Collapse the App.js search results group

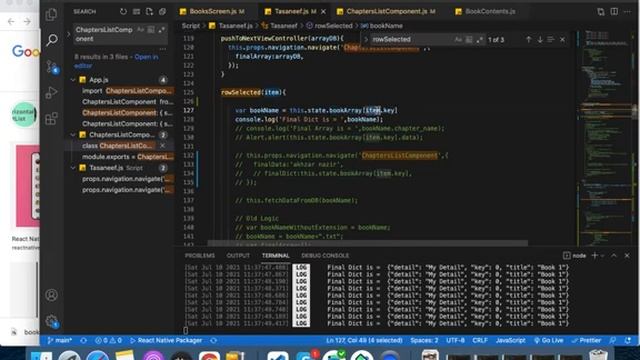click(x=73, y=80)
